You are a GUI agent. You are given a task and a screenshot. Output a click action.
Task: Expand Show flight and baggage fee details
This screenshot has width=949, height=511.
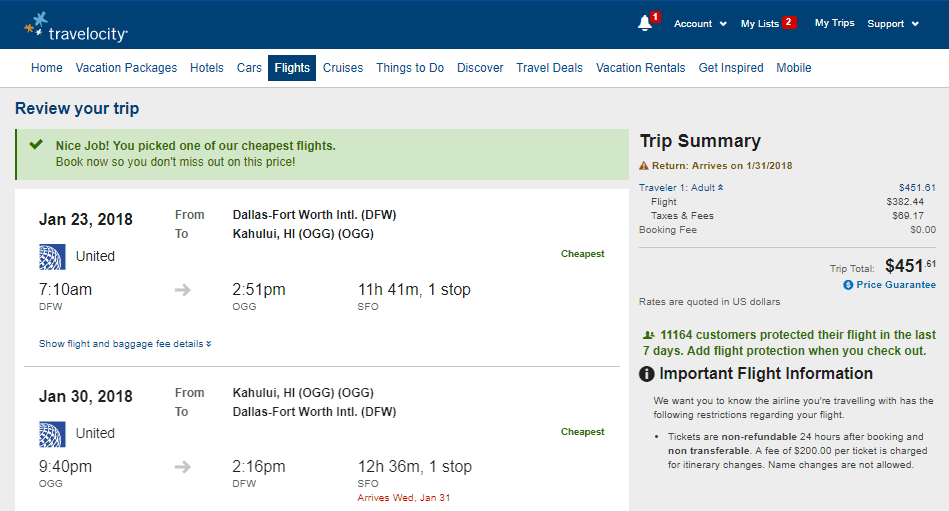click(x=125, y=344)
